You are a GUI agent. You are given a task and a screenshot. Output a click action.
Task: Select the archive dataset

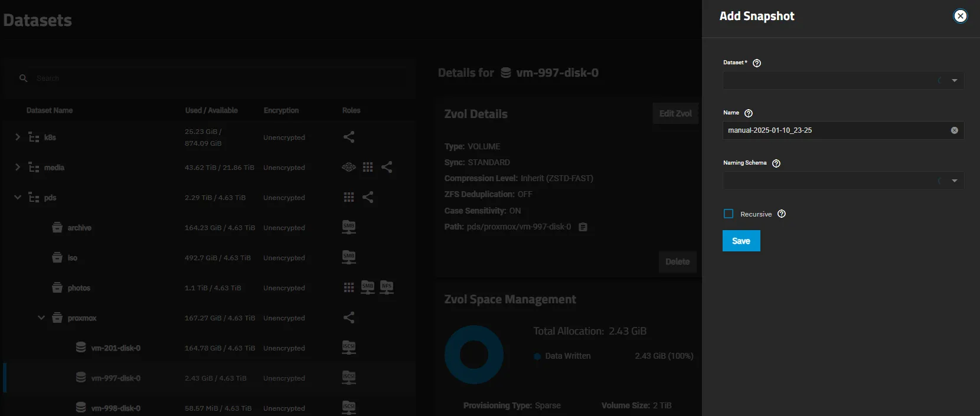point(79,228)
